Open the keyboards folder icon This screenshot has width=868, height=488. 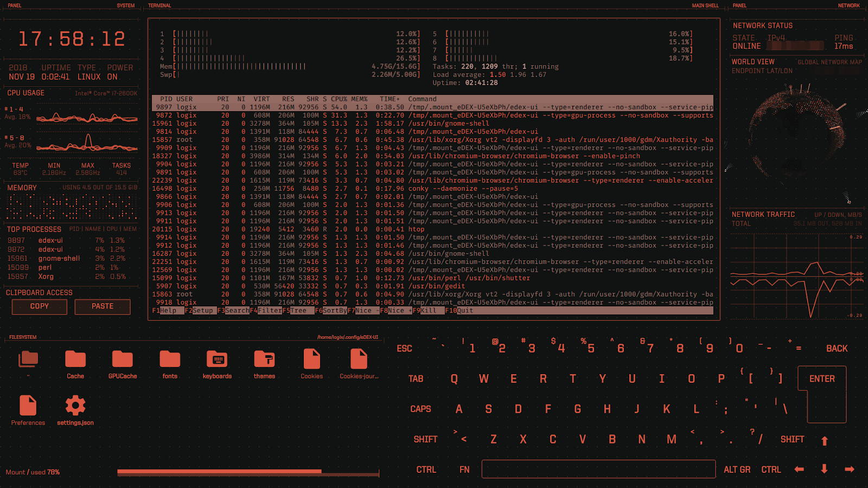click(x=217, y=359)
